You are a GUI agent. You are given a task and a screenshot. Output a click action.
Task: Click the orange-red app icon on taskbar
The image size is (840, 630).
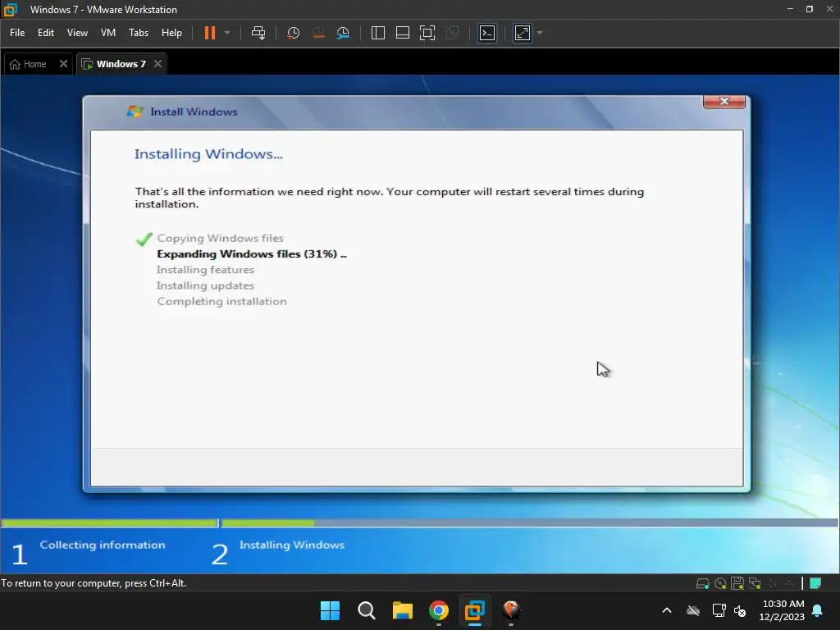click(x=511, y=610)
